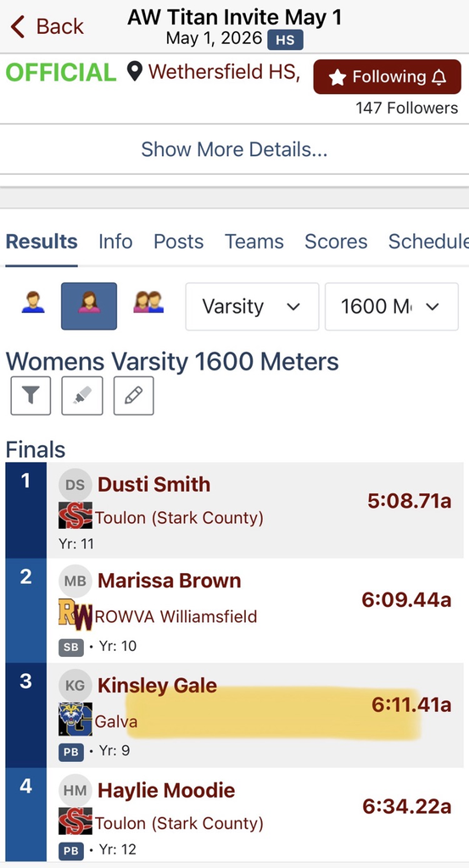Select the male gender filter icon
469x868 pixels.
[33, 303]
